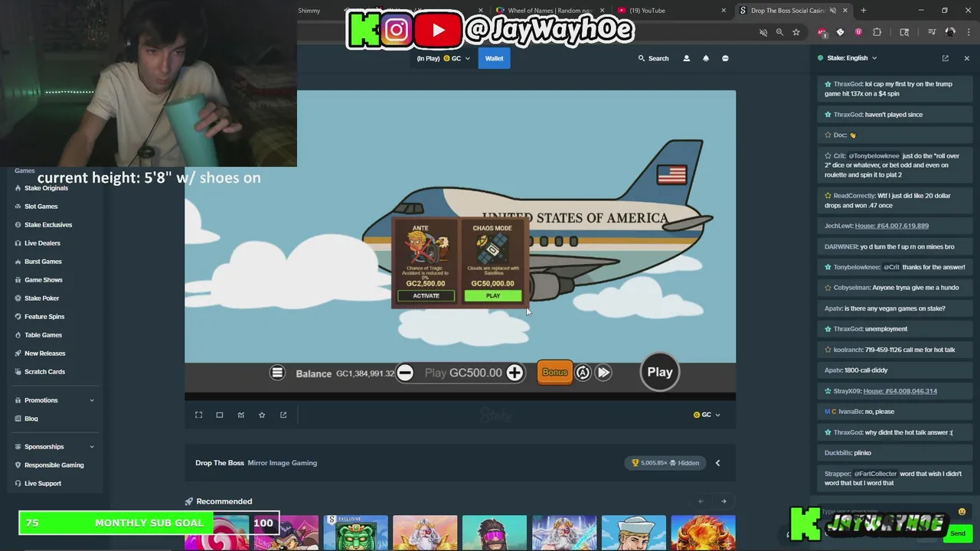Select Stake Poker sidebar icon
This screenshot has height=551, width=980.
coord(18,298)
